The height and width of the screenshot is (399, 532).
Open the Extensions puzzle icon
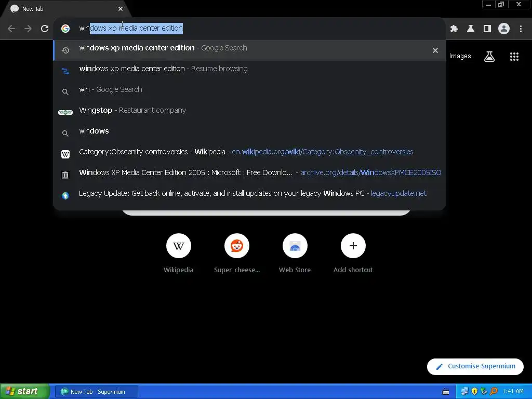pos(454,29)
